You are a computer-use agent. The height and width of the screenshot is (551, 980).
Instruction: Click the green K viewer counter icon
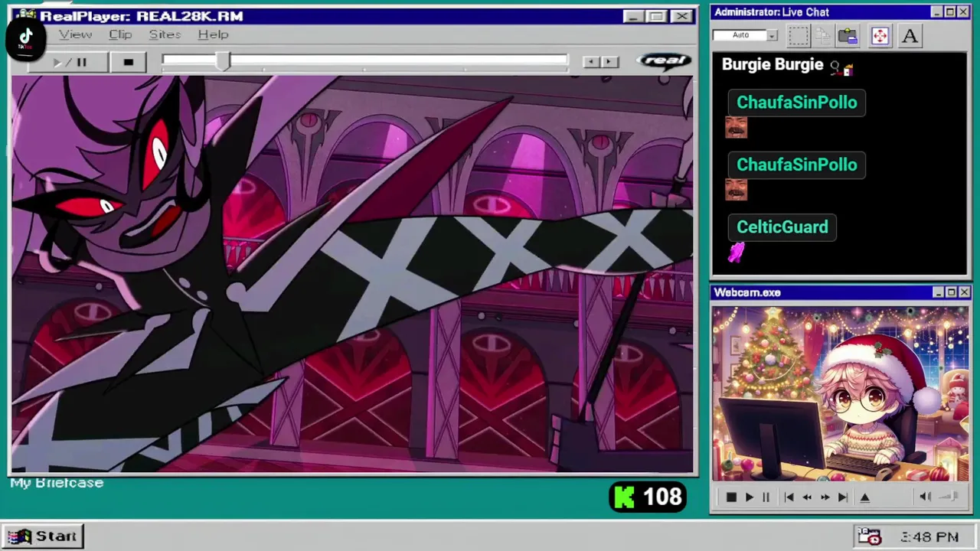pos(625,497)
